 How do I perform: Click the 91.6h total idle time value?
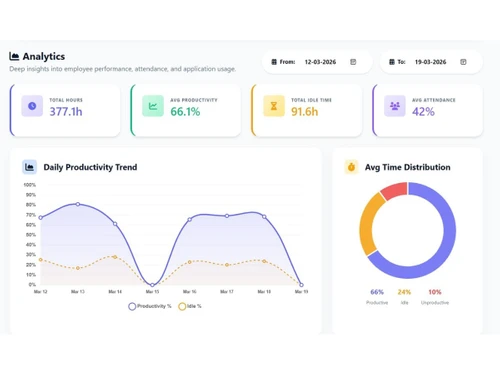pyautogui.click(x=305, y=112)
